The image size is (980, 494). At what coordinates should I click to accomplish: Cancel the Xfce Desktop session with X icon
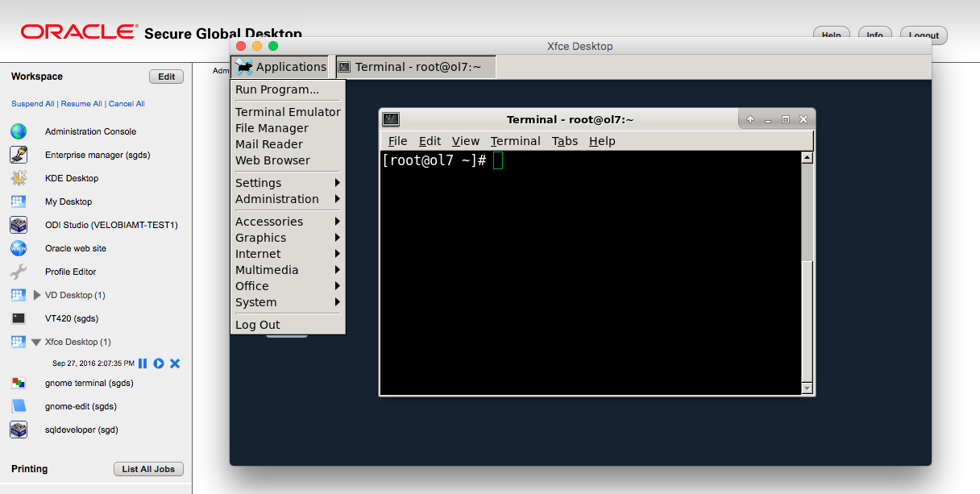[x=175, y=363]
